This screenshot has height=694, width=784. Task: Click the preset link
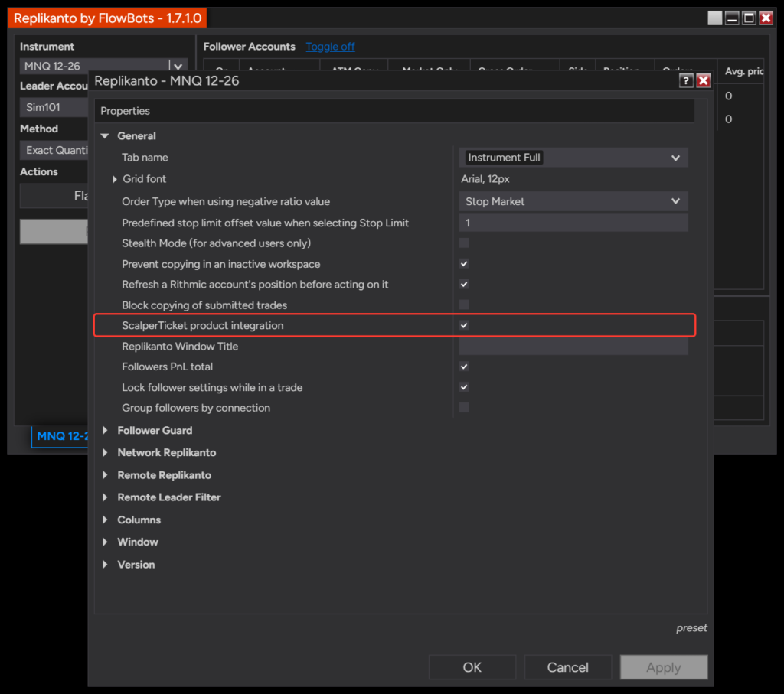pyautogui.click(x=691, y=628)
